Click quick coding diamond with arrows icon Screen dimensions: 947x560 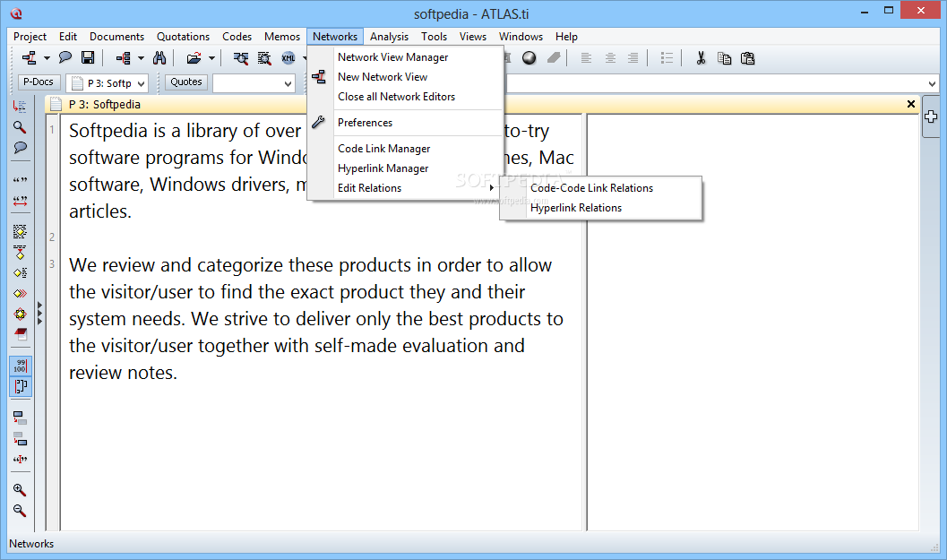[20, 293]
